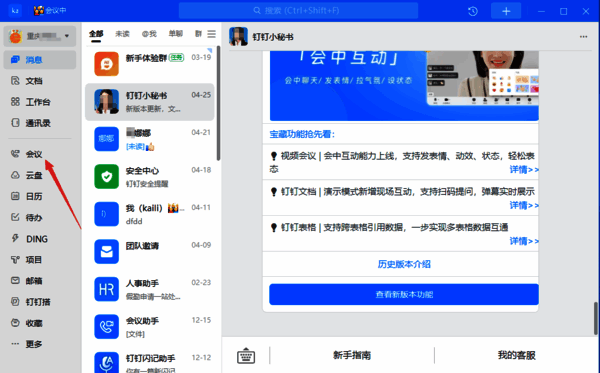Open 人事助手 HR conversation
600x373 pixels.
[x=150, y=289]
